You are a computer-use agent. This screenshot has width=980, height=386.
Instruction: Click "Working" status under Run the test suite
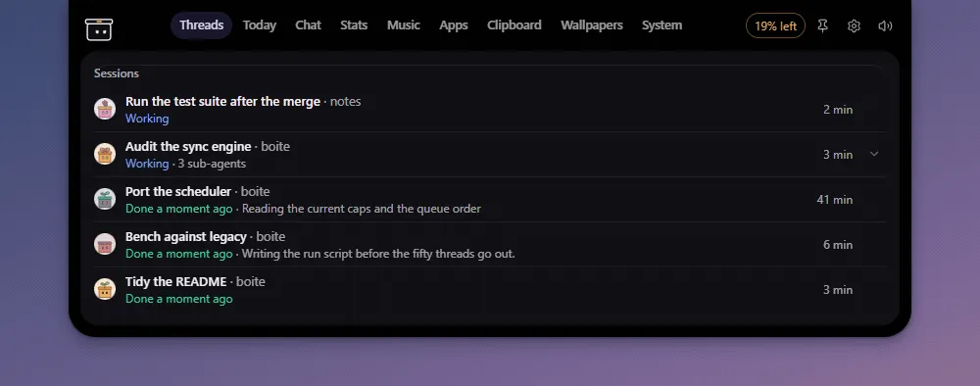coord(147,118)
